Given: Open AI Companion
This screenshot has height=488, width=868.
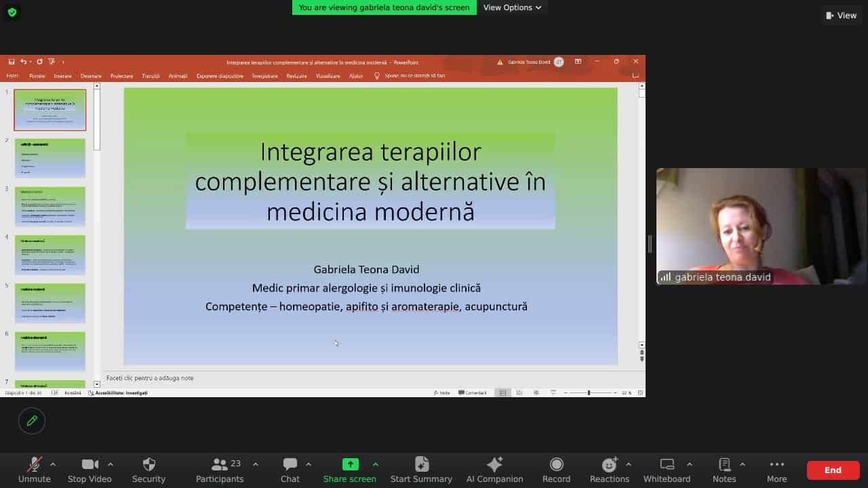Looking at the screenshot, I should tap(494, 469).
